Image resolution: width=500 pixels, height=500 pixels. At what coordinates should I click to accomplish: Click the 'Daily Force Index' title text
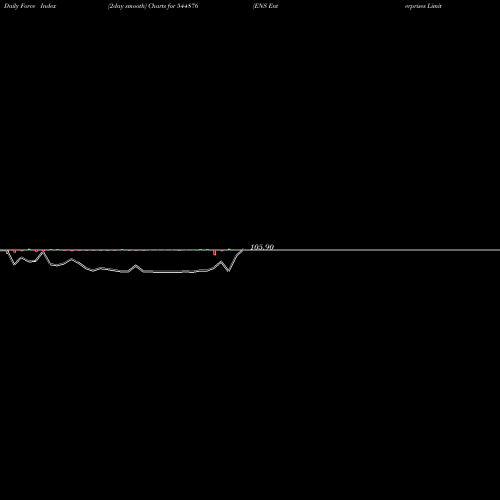30,6
